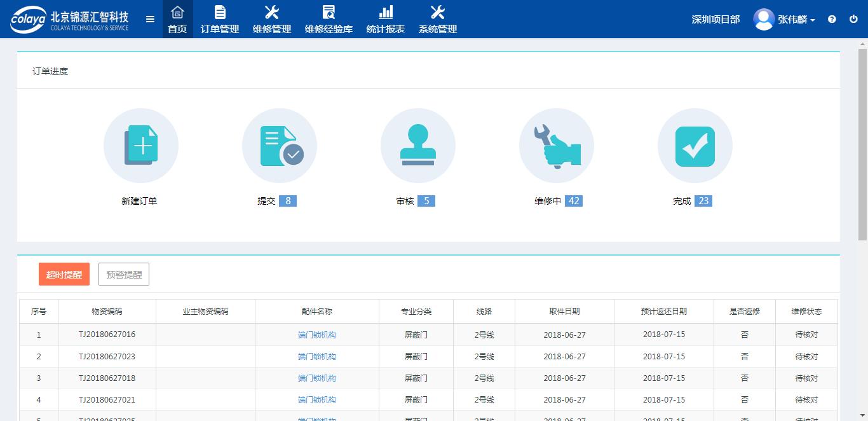Open 端门锁机构 link in row 2

coord(317,357)
